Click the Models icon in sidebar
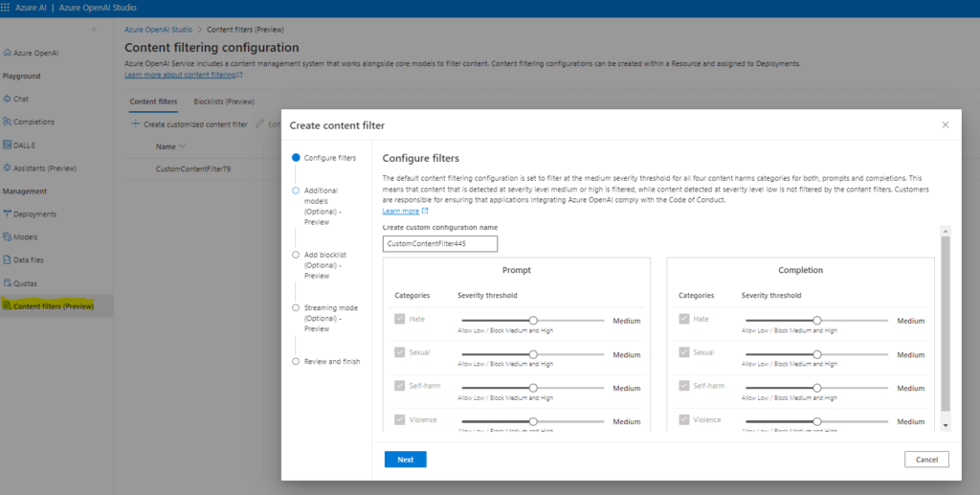The height and width of the screenshot is (495, 980). click(x=8, y=236)
